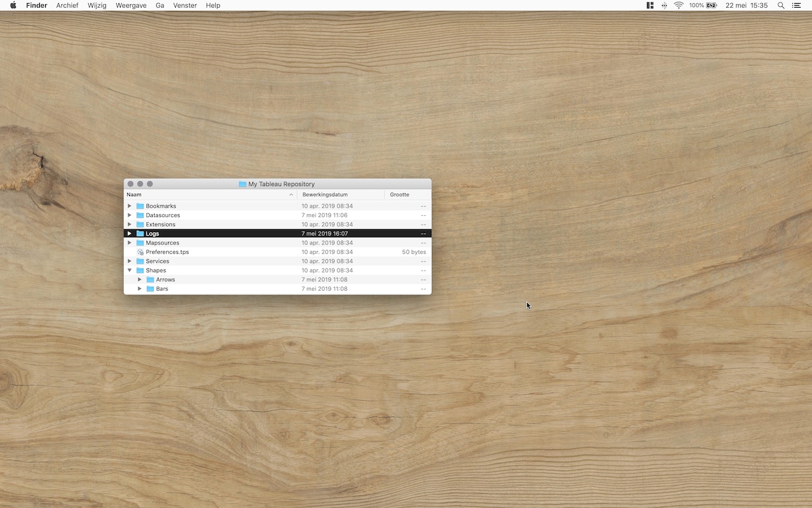The height and width of the screenshot is (508, 812).
Task: Open the Wijzig menu
Action: tap(97, 5)
